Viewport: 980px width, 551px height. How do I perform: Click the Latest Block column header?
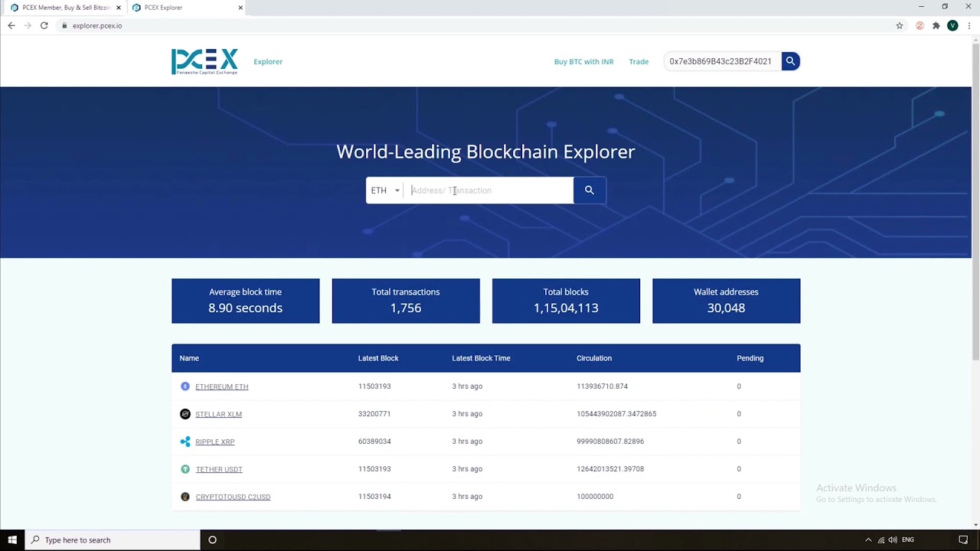pyautogui.click(x=378, y=358)
